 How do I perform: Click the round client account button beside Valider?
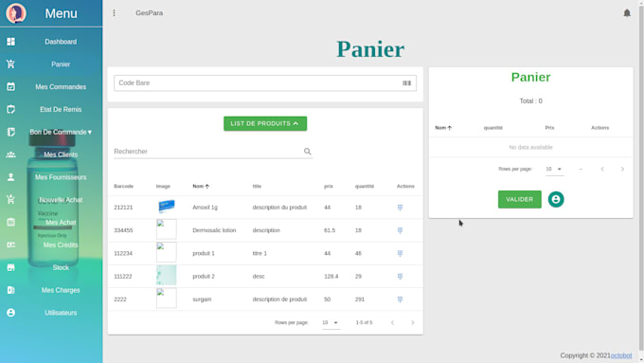tap(556, 199)
